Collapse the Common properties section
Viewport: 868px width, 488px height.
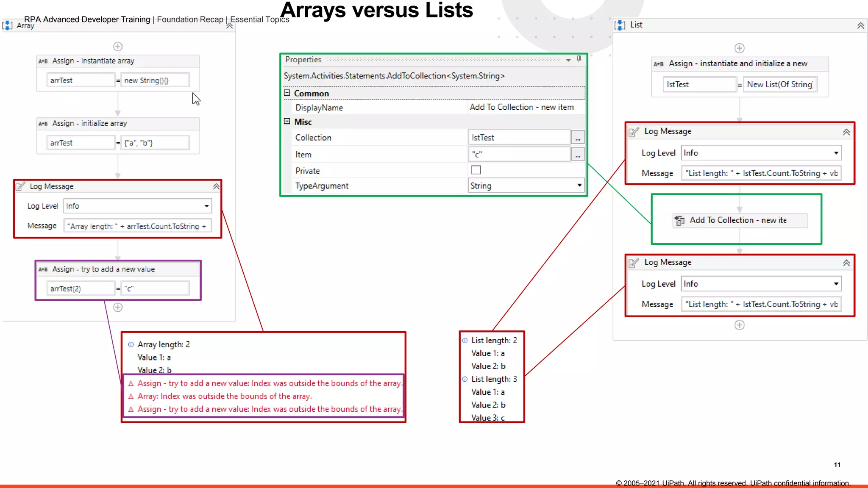tap(287, 93)
